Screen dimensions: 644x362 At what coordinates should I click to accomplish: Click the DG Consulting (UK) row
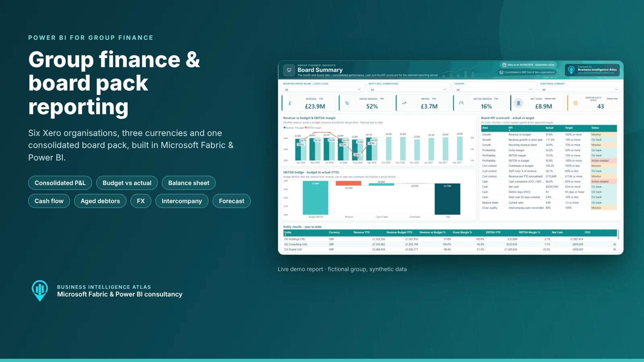point(450,245)
